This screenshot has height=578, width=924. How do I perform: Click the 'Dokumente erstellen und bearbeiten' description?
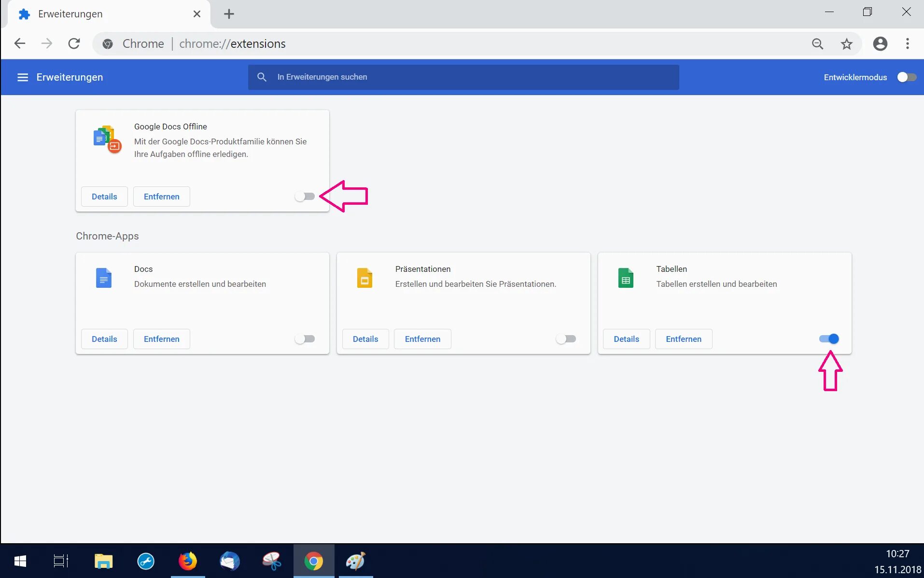[x=200, y=284]
